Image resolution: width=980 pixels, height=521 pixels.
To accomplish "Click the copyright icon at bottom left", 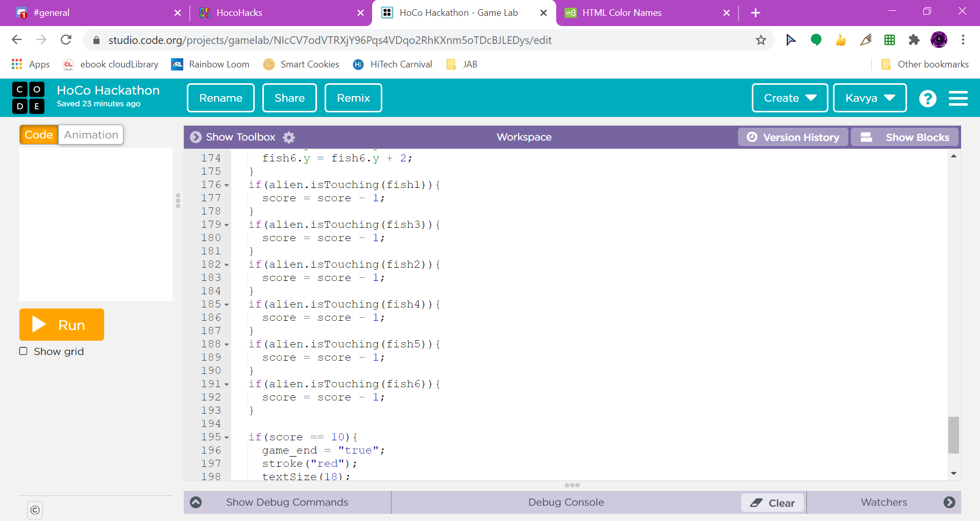I will [35, 510].
